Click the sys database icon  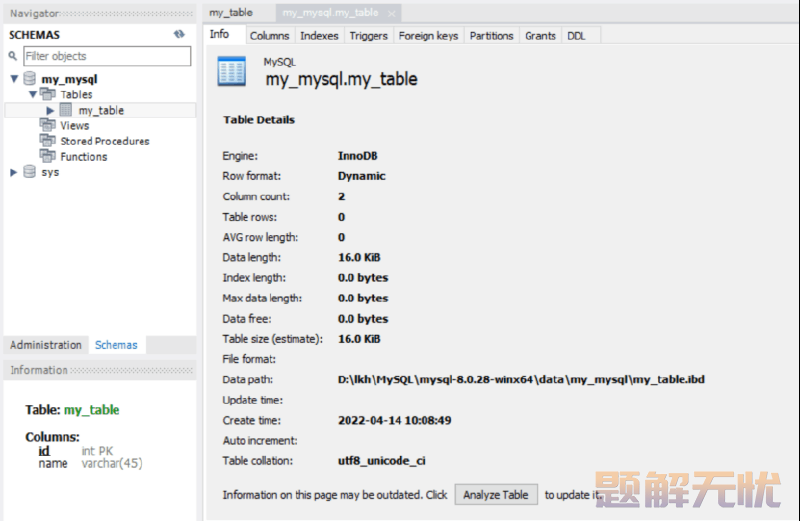click(30, 172)
